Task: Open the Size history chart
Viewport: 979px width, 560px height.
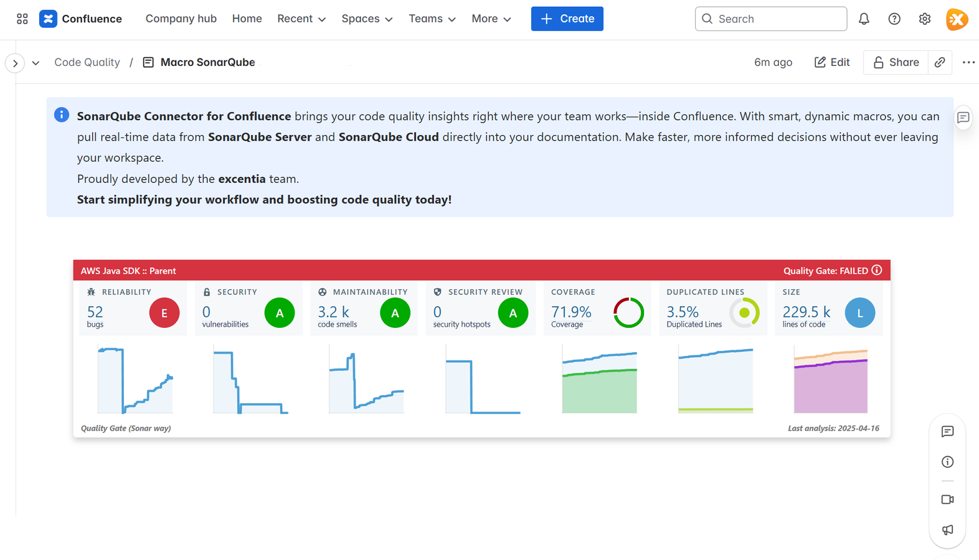Action: [831, 380]
